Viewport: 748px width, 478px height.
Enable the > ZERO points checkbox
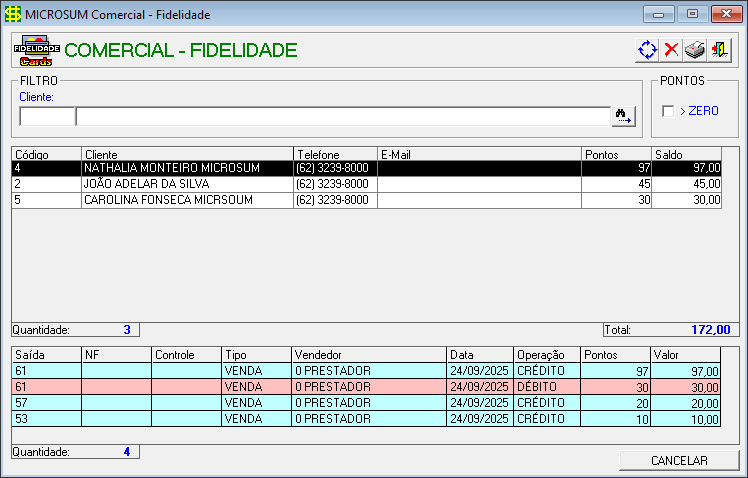click(x=668, y=111)
